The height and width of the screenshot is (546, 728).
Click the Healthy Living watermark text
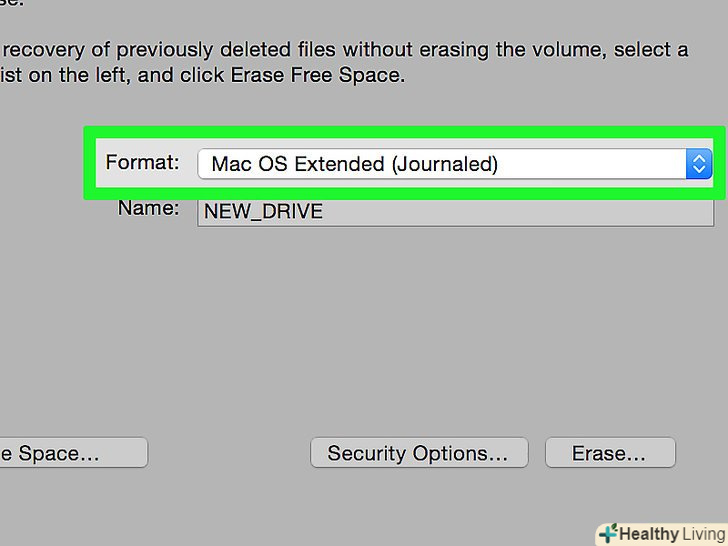660,534
